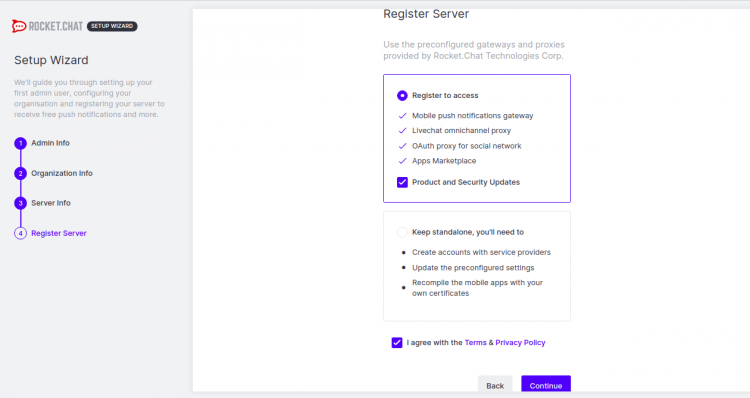Click the Mobile push notifications checkmark icon
Screen dimensions: 750x398
coord(402,116)
